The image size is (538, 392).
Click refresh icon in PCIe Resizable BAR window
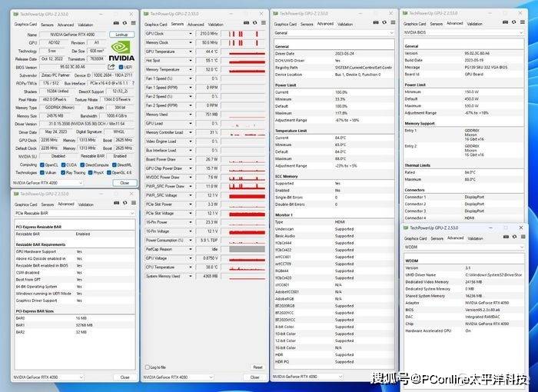(x=125, y=203)
